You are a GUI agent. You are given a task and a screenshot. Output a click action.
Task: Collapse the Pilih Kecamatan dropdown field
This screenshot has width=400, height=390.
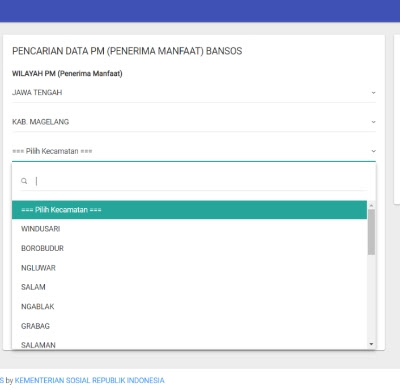point(194,151)
